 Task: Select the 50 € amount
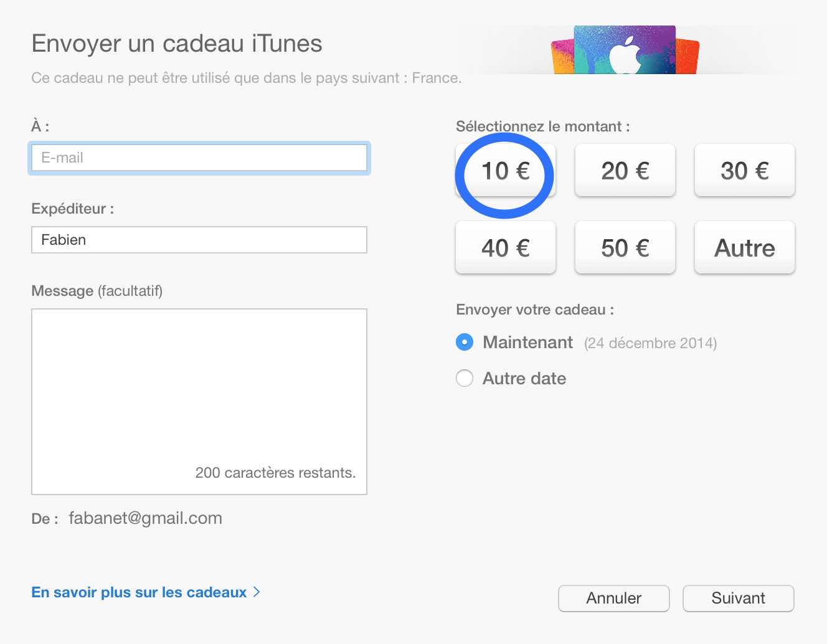click(x=625, y=248)
